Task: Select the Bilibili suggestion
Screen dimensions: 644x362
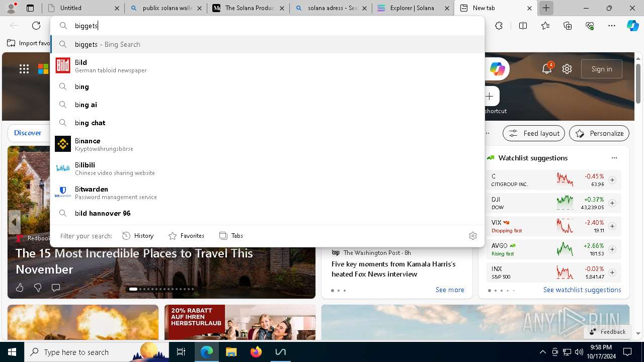Action: click(267, 168)
